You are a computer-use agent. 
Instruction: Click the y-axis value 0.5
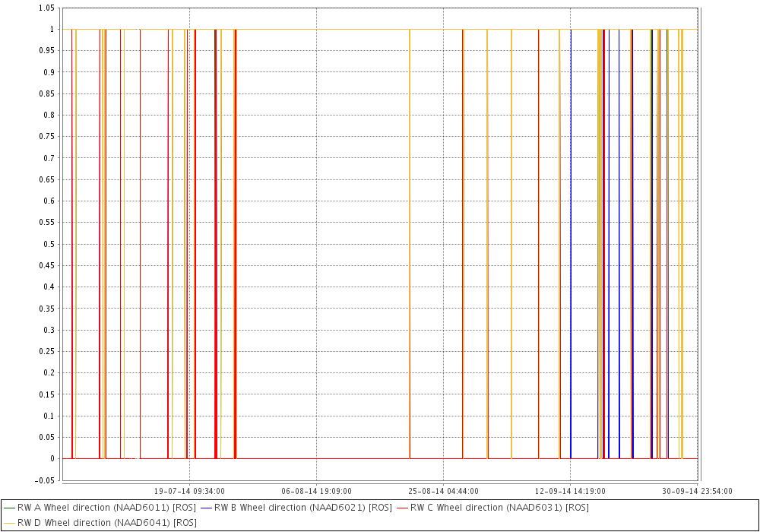tap(49, 244)
